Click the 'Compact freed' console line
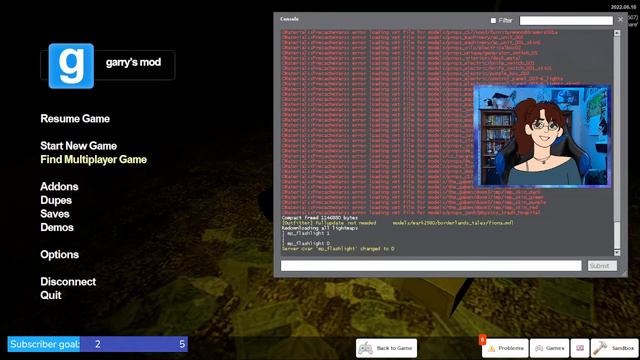 point(320,218)
